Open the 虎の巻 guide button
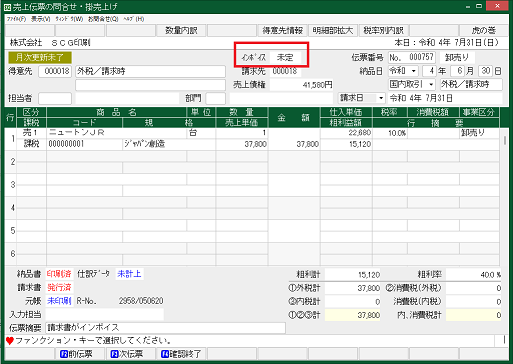Image resolution: width=513 pixels, height=364 pixels. point(484,31)
